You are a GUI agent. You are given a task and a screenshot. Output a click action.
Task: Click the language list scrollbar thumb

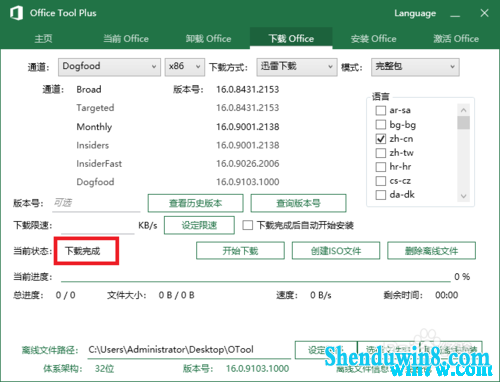(x=463, y=122)
